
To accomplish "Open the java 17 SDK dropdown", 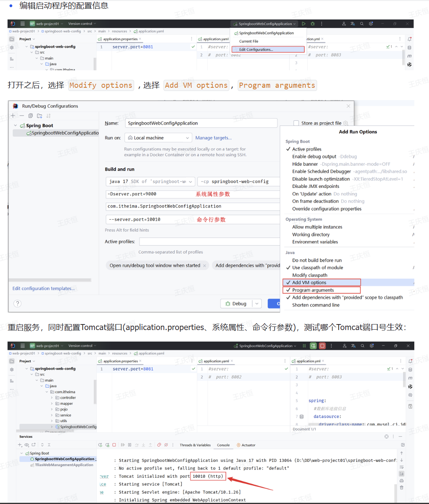I will coord(150,182).
